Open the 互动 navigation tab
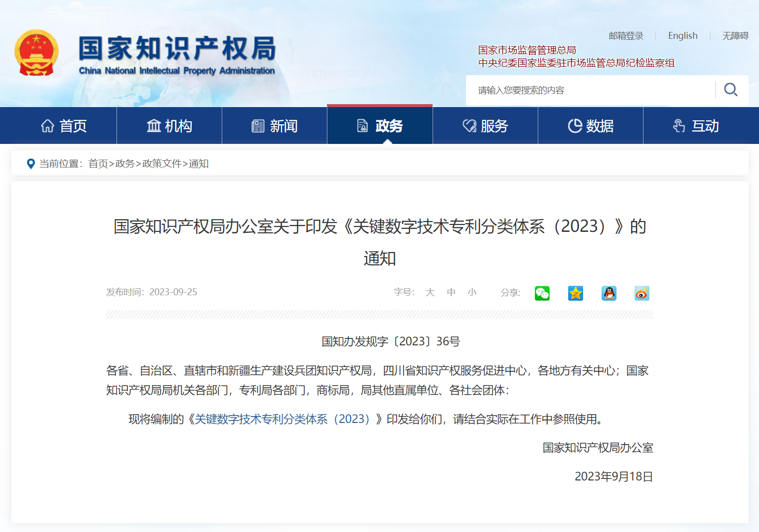759x532 pixels. [696, 126]
